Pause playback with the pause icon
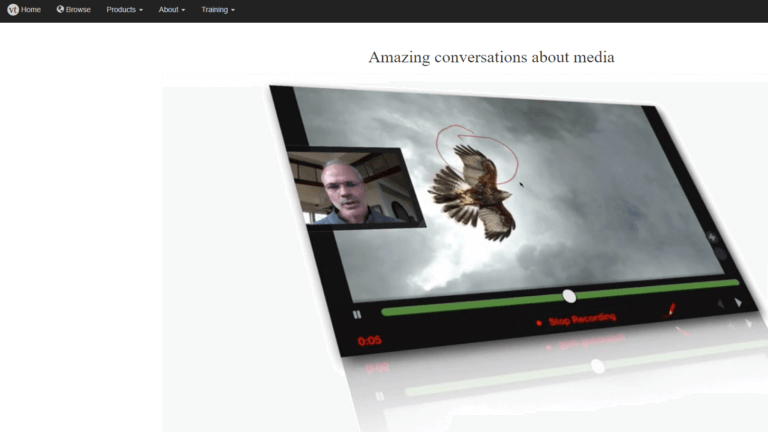This screenshot has height=432, width=768. (x=357, y=314)
